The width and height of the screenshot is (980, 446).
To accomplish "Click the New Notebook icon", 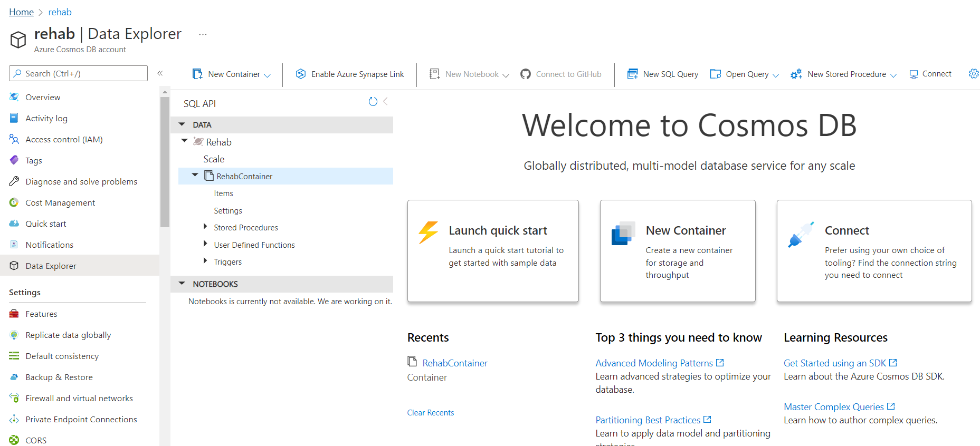I will pos(434,74).
